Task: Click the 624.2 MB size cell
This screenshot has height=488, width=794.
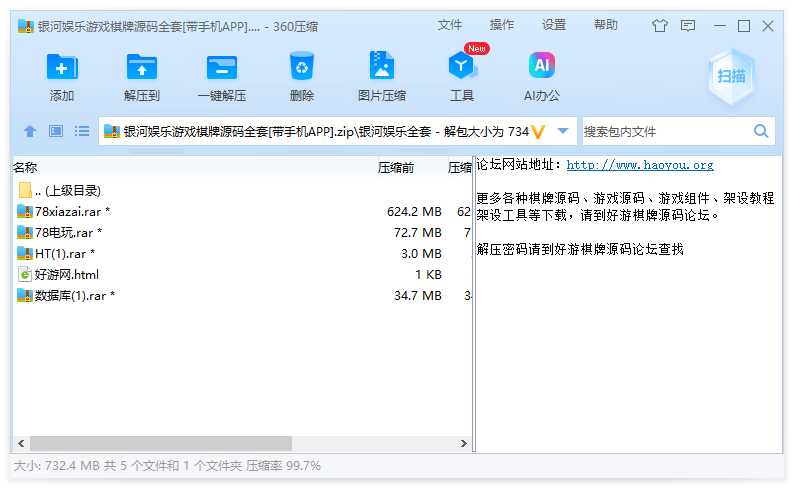Action: click(414, 212)
